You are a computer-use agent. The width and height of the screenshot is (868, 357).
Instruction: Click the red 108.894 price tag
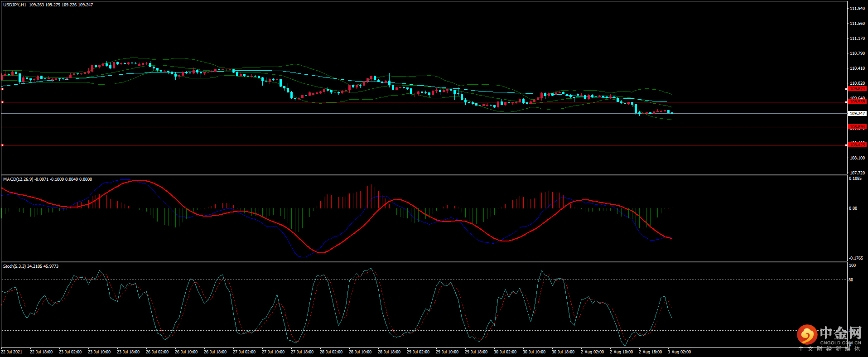857,127
